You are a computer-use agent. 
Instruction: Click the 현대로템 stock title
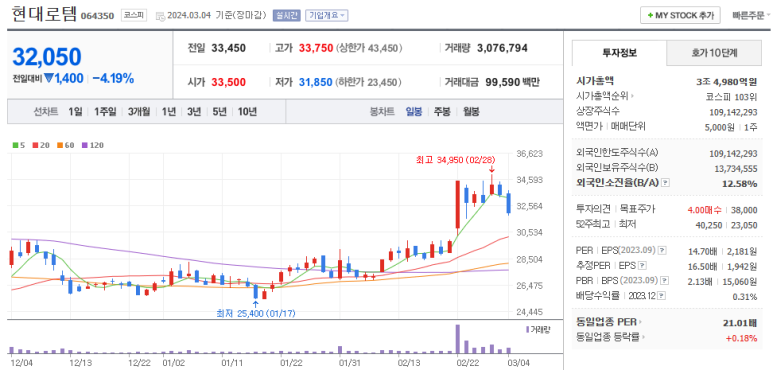pyautogui.click(x=44, y=14)
